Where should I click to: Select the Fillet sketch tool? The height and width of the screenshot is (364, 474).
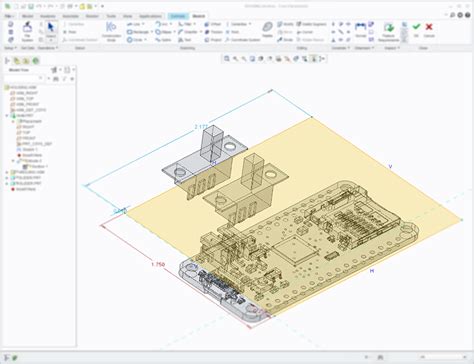(185, 24)
